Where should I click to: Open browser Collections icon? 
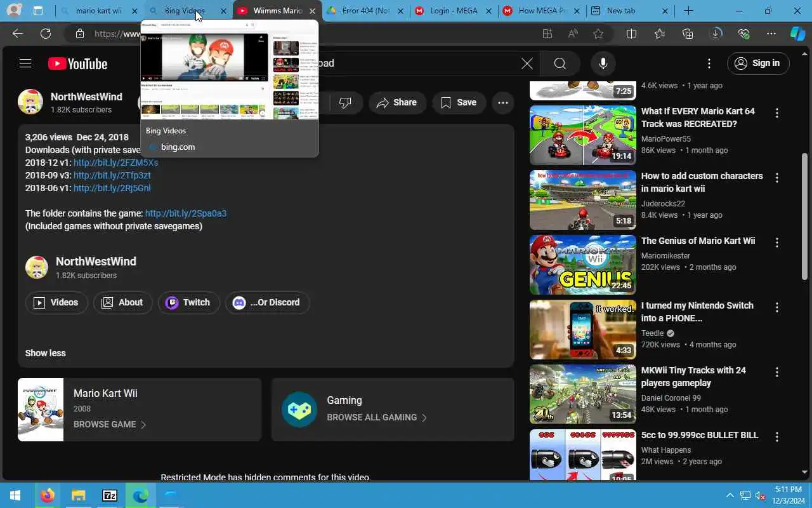688,34
